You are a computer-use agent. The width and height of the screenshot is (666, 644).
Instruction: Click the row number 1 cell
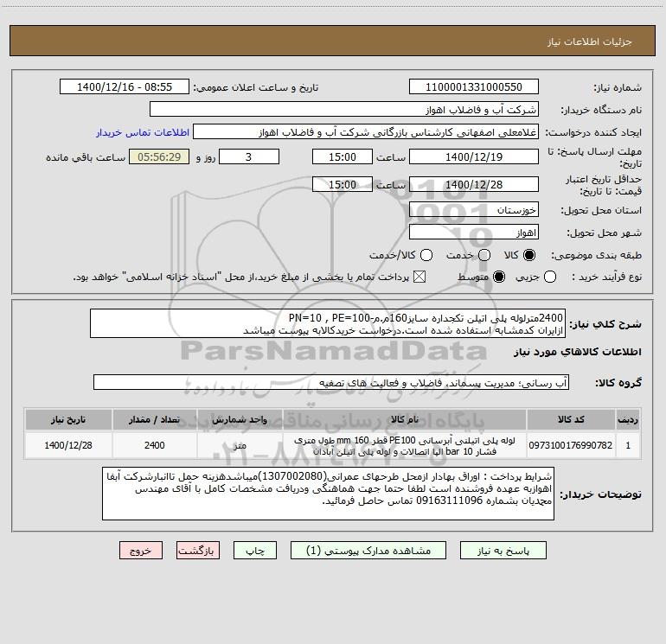(628, 445)
